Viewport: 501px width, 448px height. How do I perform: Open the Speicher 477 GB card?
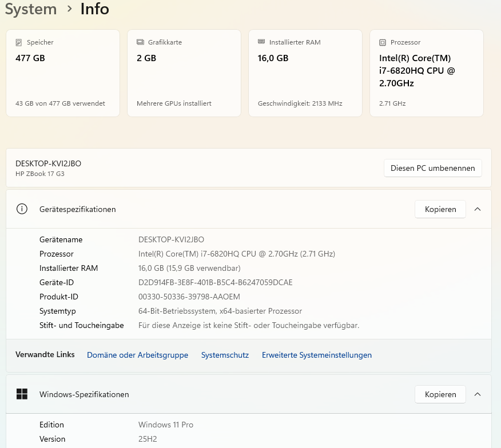pyautogui.click(x=63, y=73)
